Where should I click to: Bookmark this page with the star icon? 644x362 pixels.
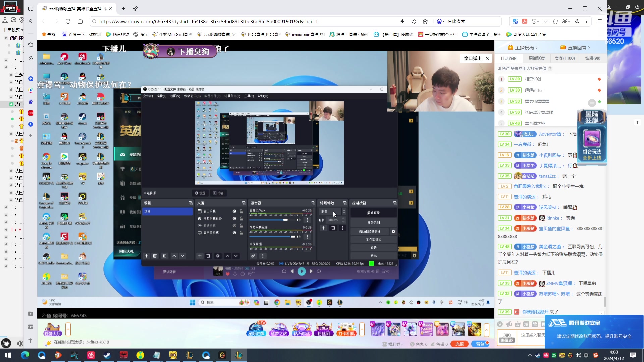tap(425, 21)
